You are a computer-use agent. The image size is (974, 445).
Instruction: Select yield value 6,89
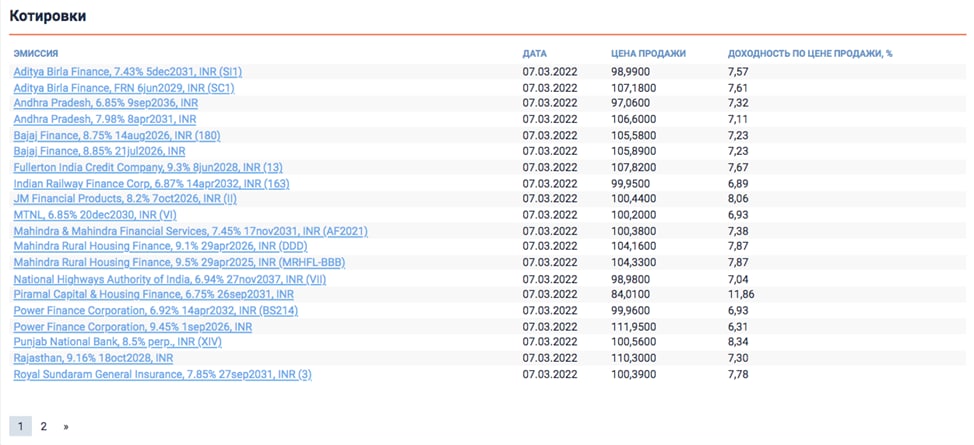738,183
